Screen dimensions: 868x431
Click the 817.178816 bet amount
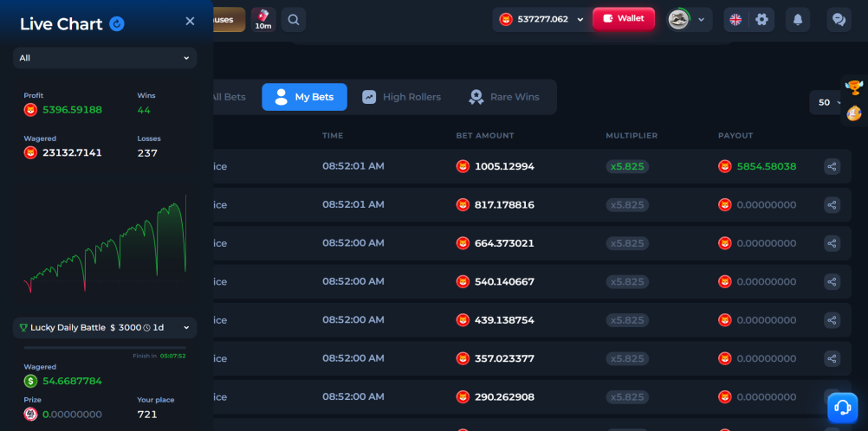point(504,205)
